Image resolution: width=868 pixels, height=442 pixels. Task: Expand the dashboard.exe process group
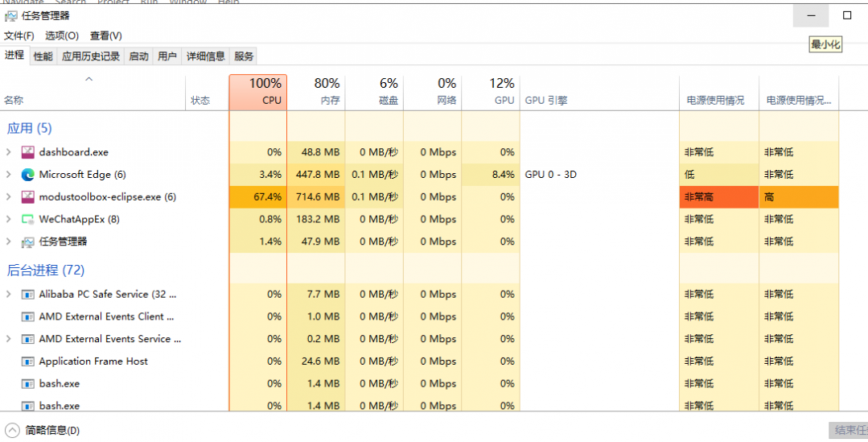pyautogui.click(x=8, y=152)
